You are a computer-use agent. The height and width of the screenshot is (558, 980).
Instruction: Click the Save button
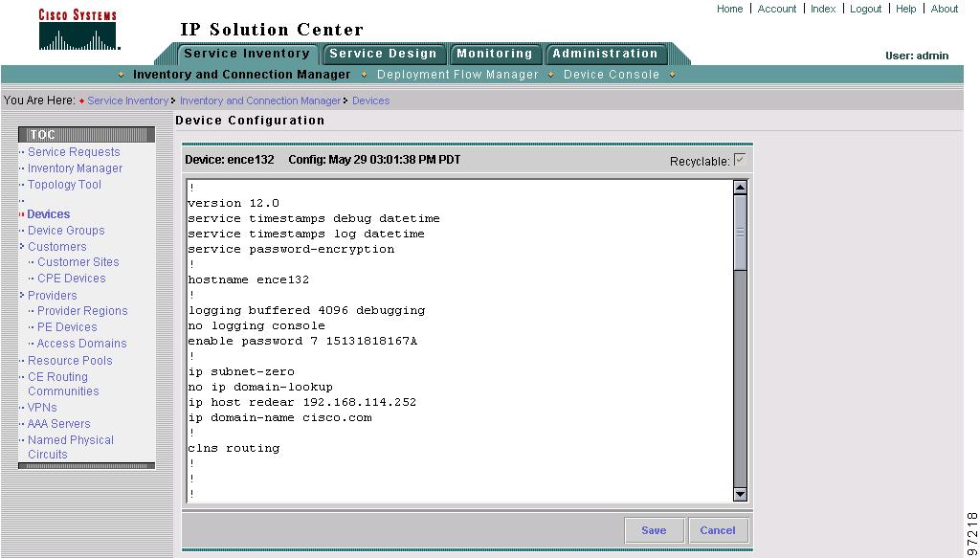click(x=654, y=530)
